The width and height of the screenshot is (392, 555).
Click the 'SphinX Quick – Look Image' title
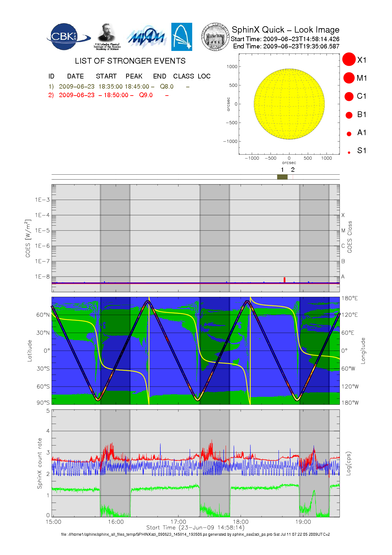tap(285, 30)
